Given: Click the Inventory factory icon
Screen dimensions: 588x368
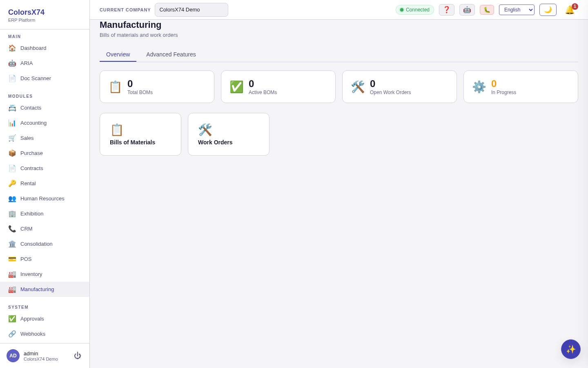Looking at the screenshot, I should [12, 274].
